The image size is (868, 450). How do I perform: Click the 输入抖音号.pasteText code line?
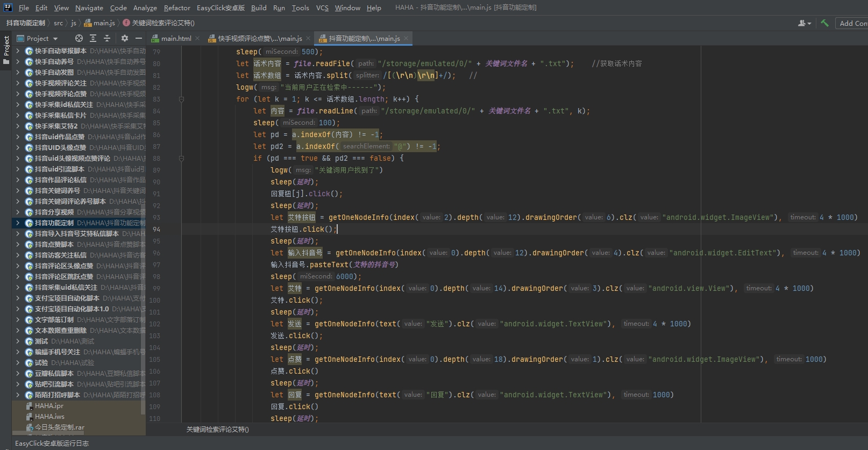click(x=335, y=265)
